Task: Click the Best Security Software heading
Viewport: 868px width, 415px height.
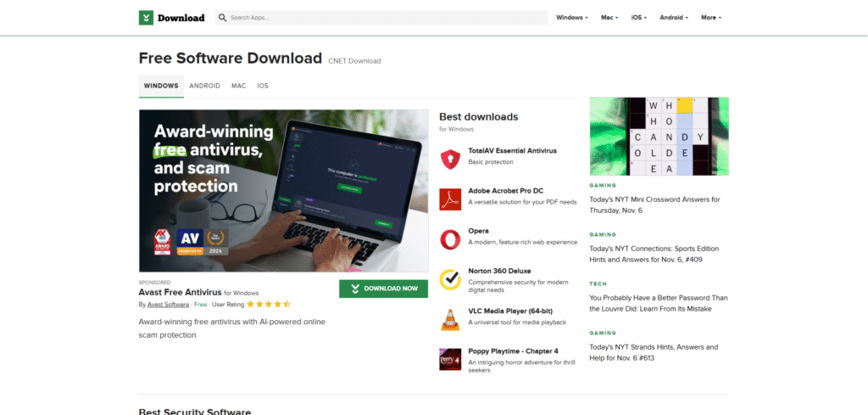Action: coord(195,412)
